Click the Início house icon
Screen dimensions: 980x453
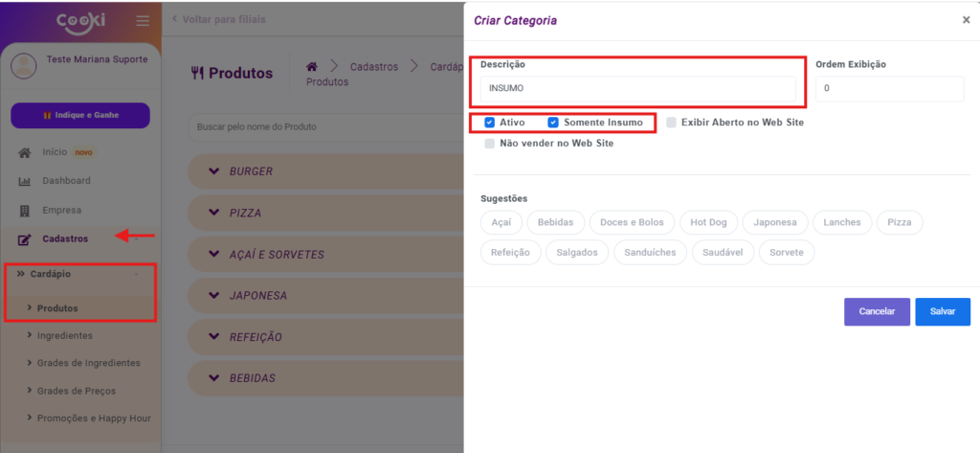tap(25, 152)
